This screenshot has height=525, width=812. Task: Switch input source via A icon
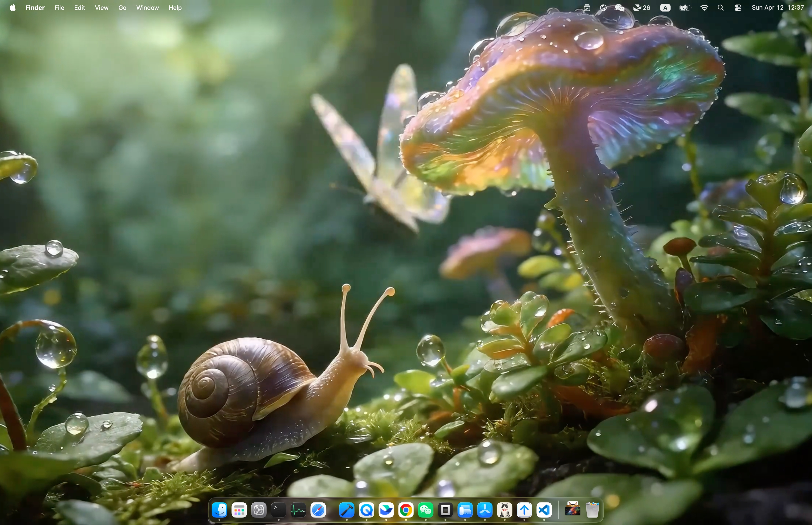[665, 8]
